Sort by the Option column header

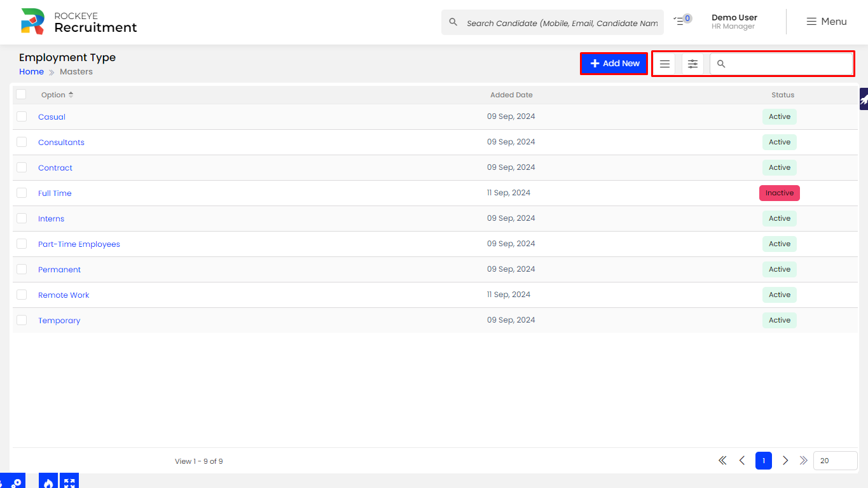click(57, 95)
